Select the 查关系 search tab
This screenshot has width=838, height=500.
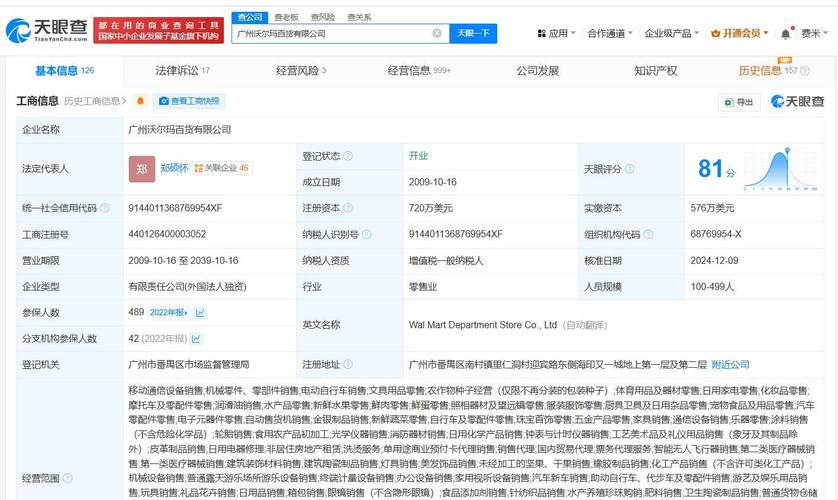pyautogui.click(x=359, y=17)
